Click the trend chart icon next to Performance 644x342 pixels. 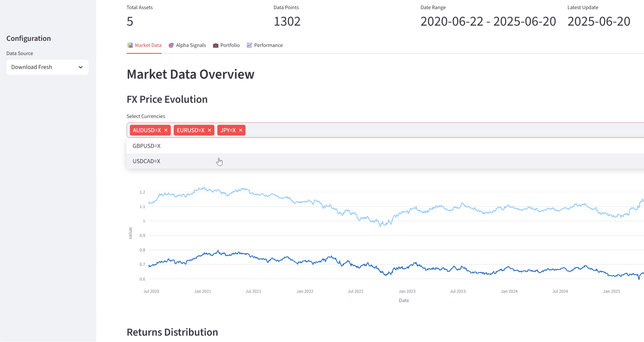tap(249, 45)
